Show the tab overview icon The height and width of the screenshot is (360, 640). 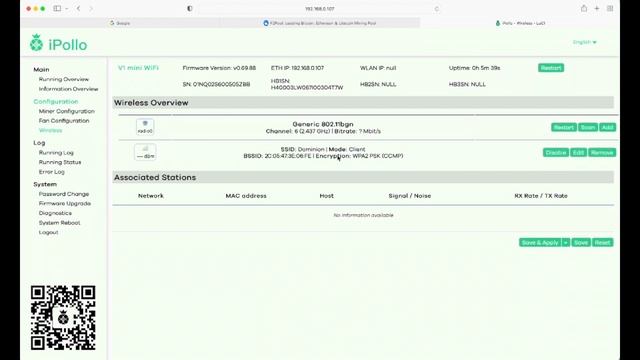(610, 8)
